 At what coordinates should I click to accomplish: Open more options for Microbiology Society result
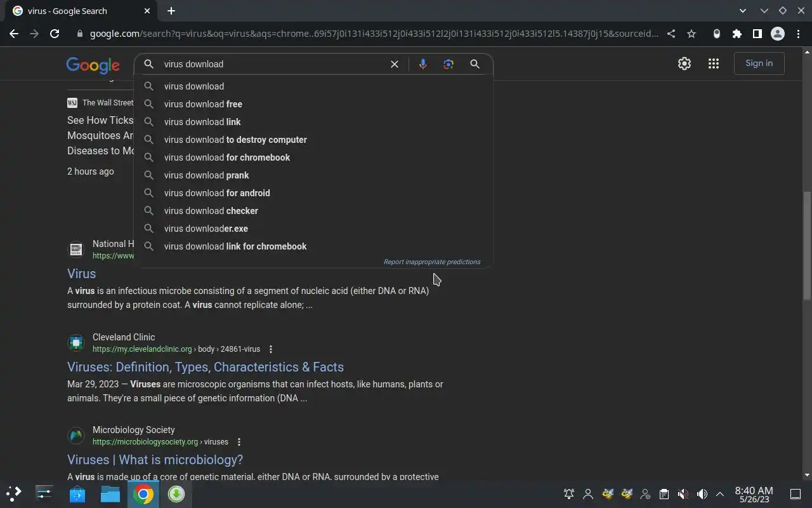click(x=239, y=442)
